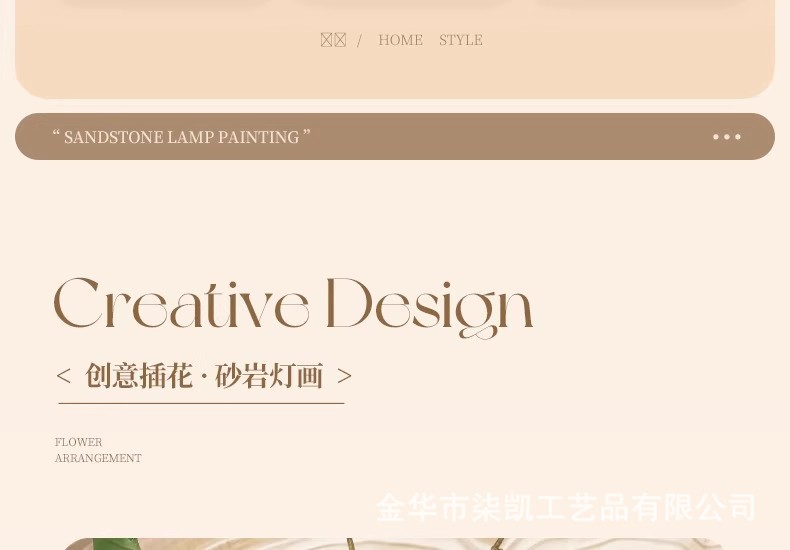The height and width of the screenshot is (550, 790).
Task: Select the HOME label in header
Action: point(401,40)
